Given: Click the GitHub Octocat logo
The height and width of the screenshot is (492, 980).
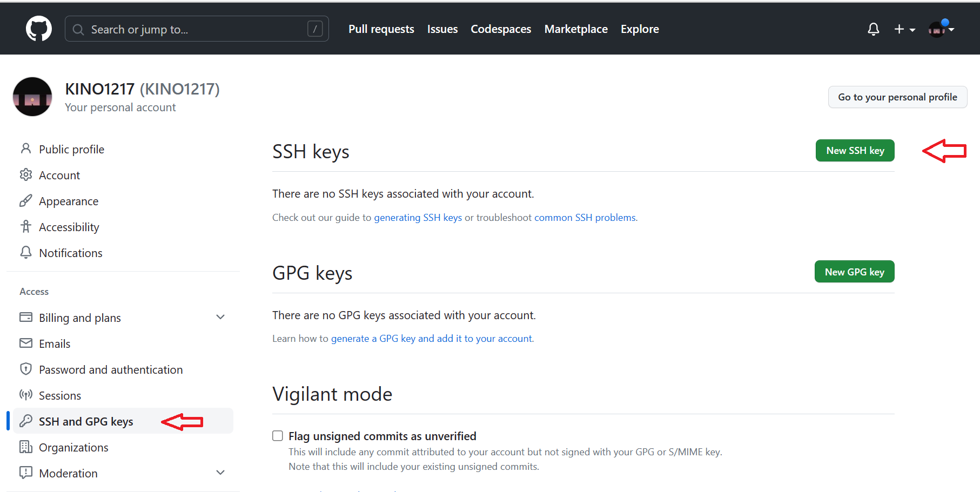Looking at the screenshot, I should [x=39, y=29].
